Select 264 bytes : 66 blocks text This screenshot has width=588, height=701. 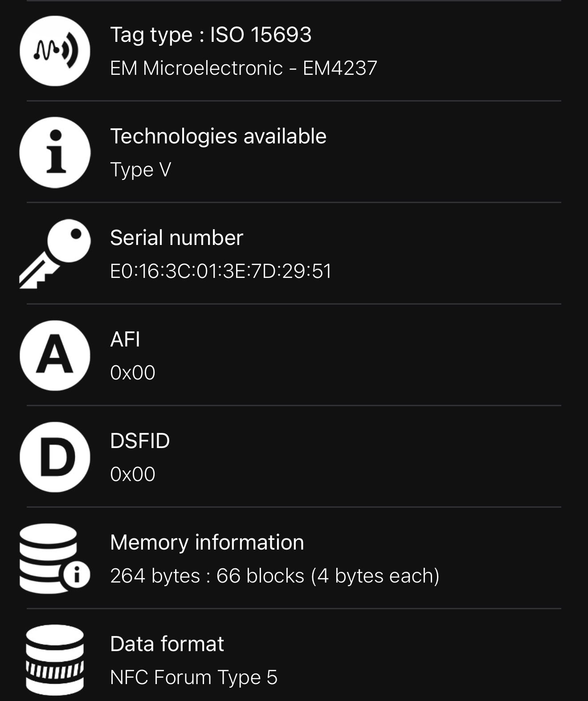[x=207, y=576]
